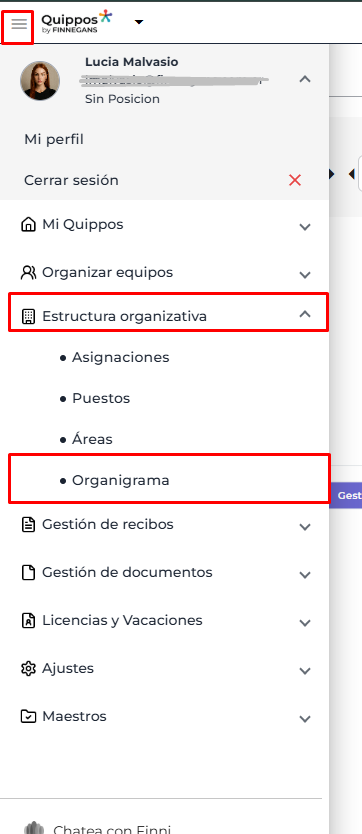This screenshot has height=834, width=362.
Task: Click the gear icon for Ajustes
Action: (28, 669)
